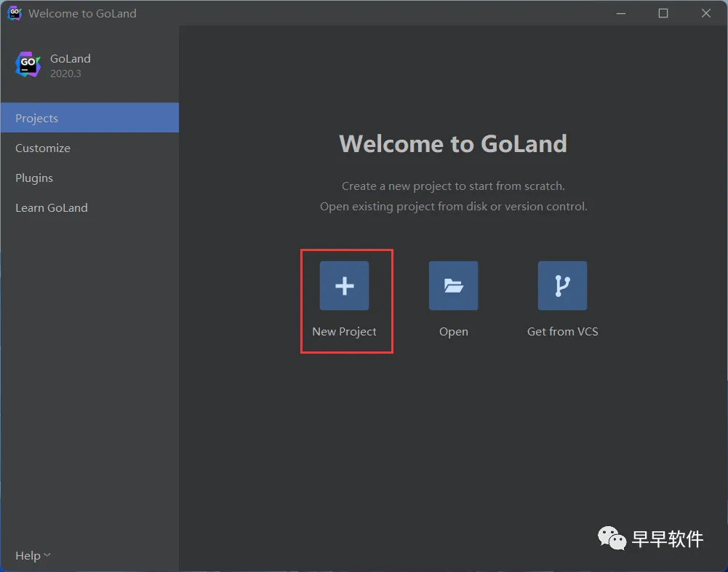Expand the Help dropdown menu
Screen dimensions: 728x572
coord(33,555)
